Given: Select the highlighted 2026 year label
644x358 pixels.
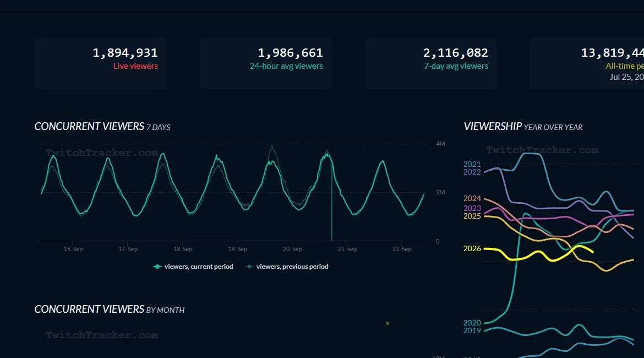Looking at the screenshot, I should click(472, 248).
